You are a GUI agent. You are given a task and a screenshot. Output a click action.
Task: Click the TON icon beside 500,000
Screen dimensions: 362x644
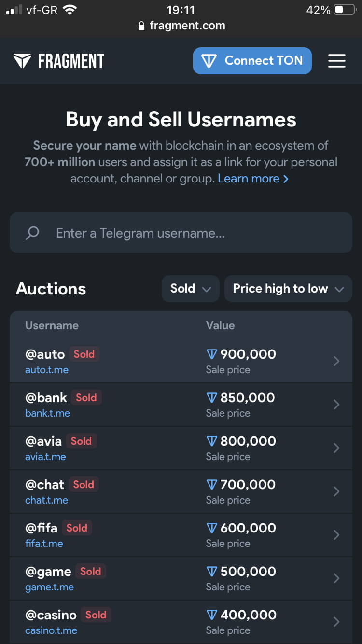[211, 572]
